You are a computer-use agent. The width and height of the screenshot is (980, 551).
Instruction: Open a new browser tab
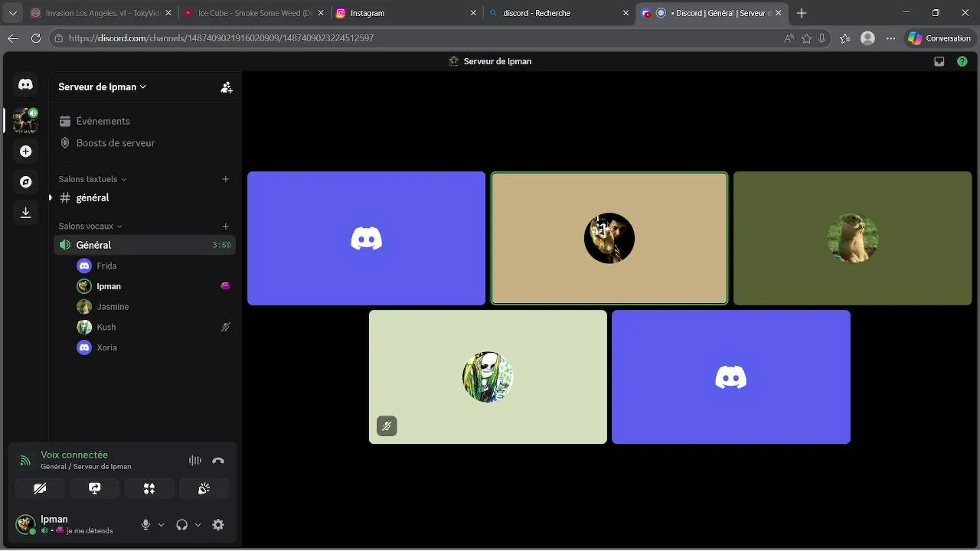802,13
